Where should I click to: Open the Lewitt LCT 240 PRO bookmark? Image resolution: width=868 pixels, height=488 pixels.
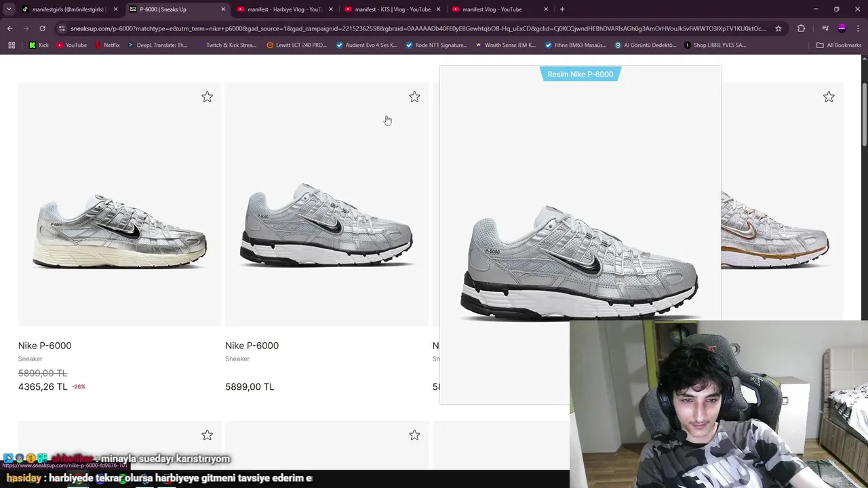pyautogui.click(x=296, y=45)
